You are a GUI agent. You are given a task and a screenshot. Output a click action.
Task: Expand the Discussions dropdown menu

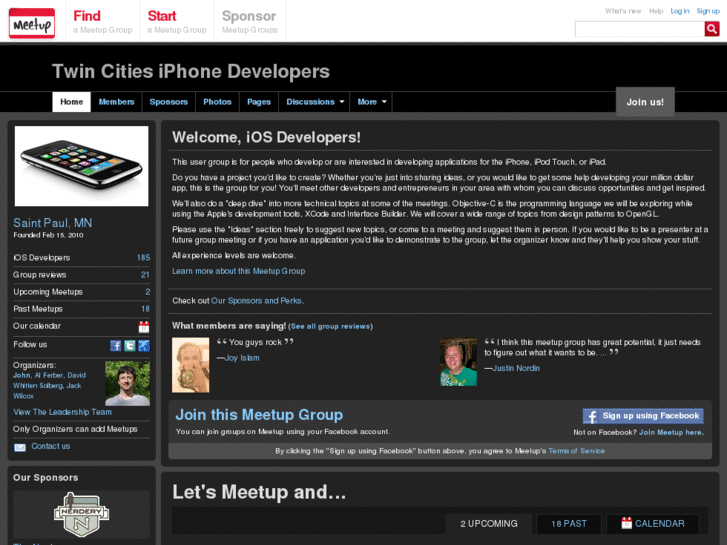315,102
